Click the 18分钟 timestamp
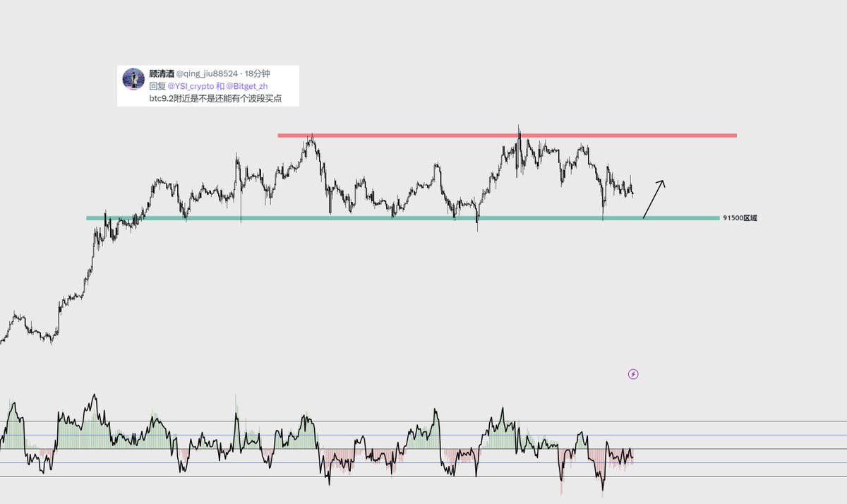 pyautogui.click(x=258, y=73)
